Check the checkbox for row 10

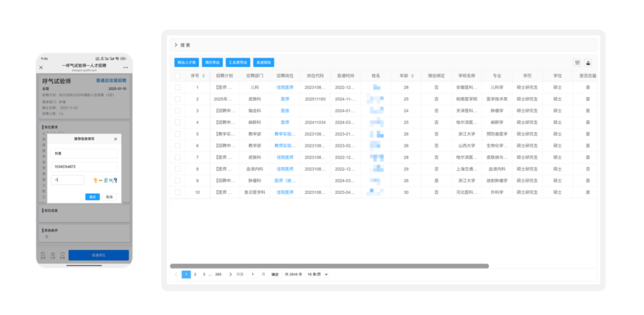pos(178,192)
